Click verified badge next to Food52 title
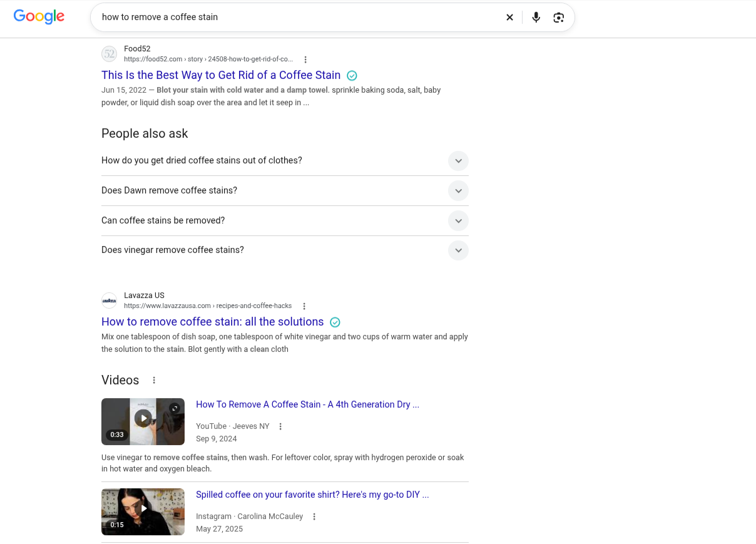The image size is (756, 544). 352,75
